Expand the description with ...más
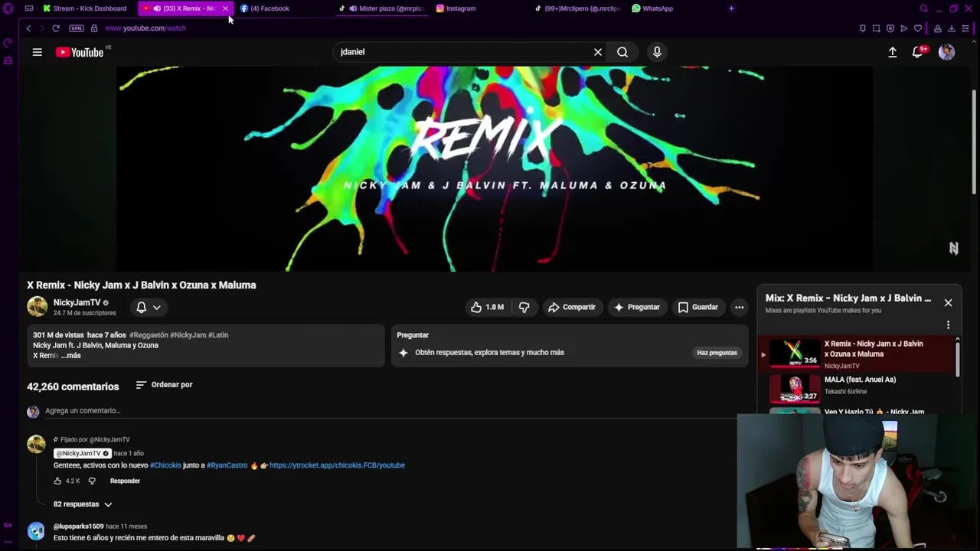The height and width of the screenshot is (551, 980). [73, 355]
